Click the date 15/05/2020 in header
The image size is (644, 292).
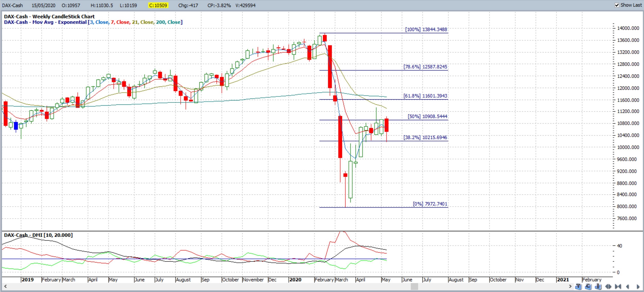tap(43, 5)
